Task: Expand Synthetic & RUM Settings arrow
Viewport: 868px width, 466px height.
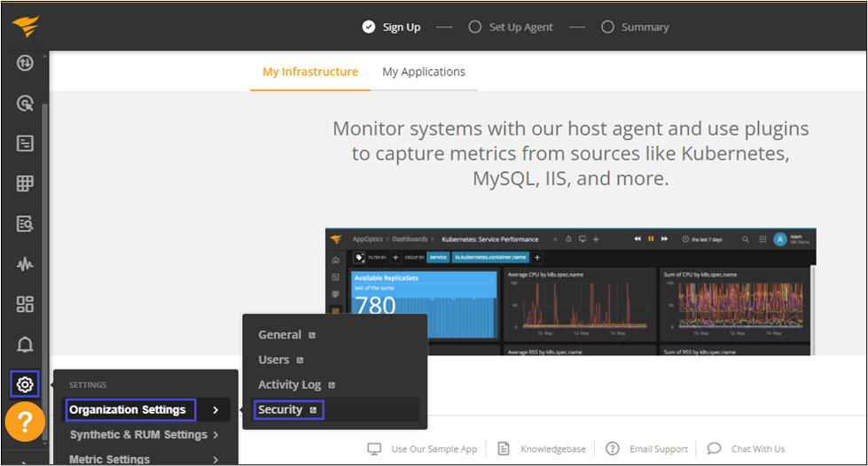Action: coord(215,435)
